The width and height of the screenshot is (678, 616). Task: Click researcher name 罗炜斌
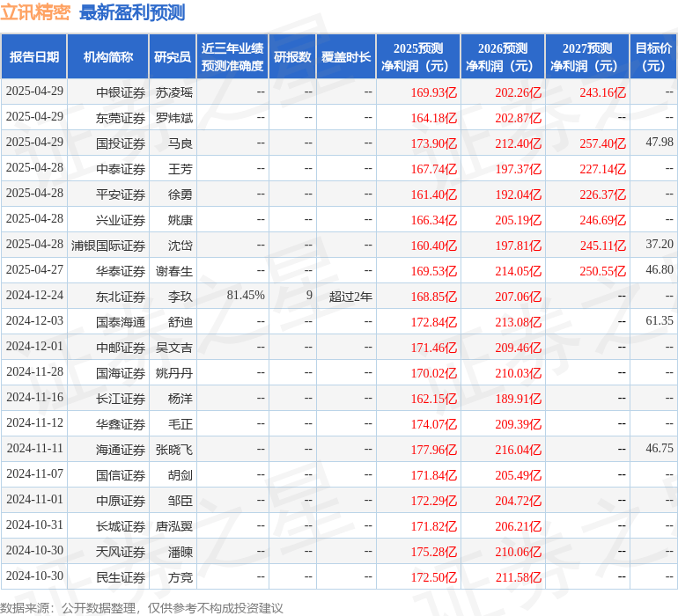coord(173,118)
